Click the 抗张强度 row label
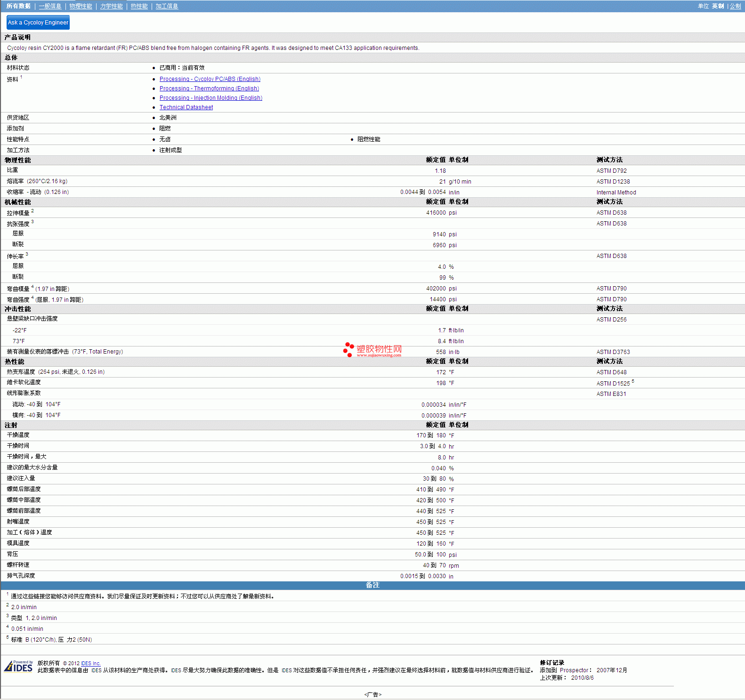This screenshot has width=745, height=700. (x=18, y=224)
